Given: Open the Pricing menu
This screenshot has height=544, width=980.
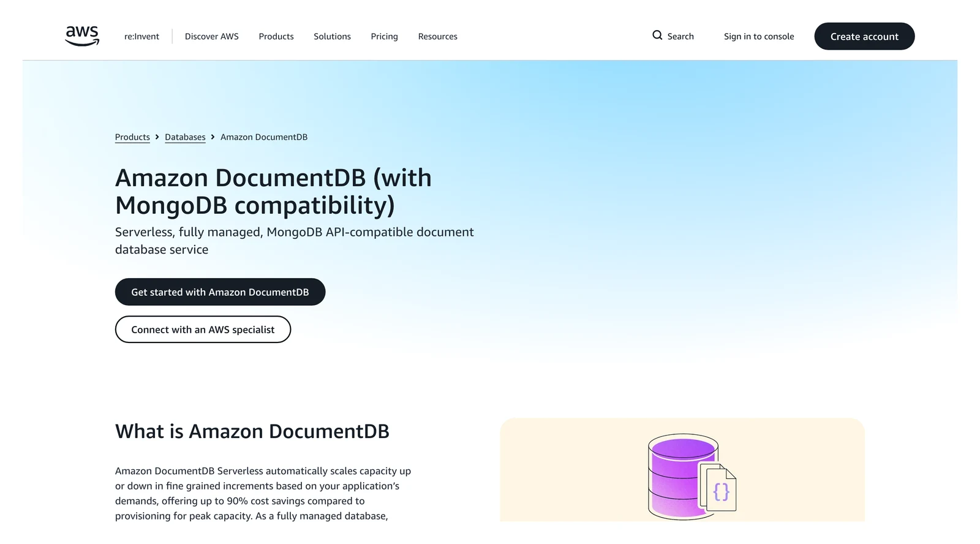Looking at the screenshot, I should coord(384,37).
